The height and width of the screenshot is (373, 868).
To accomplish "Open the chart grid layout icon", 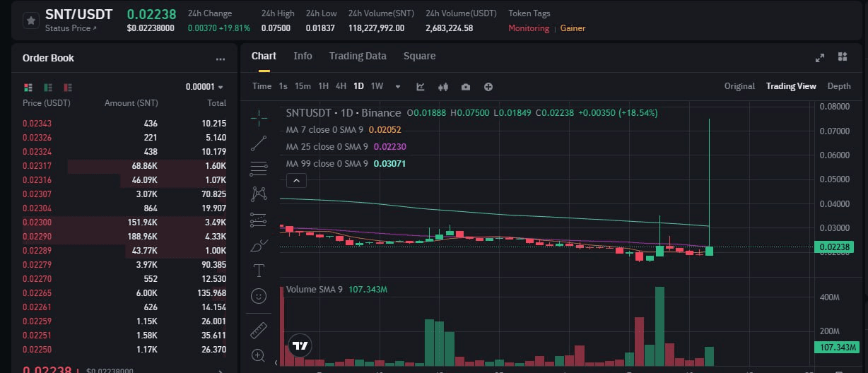I will [x=843, y=57].
